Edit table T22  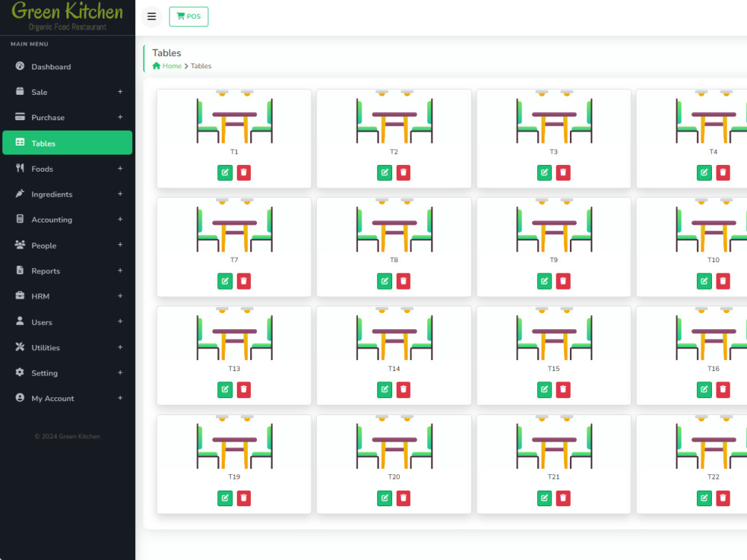coord(704,498)
